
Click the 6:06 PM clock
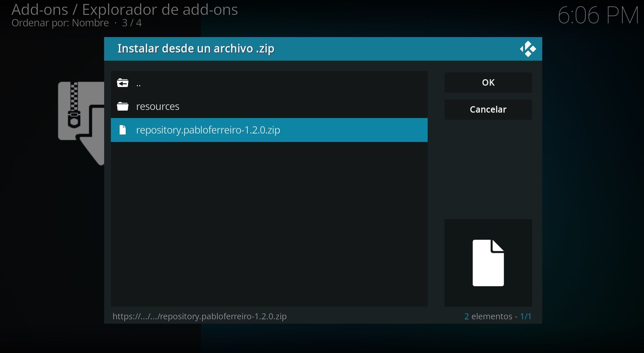[x=598, y=16]
